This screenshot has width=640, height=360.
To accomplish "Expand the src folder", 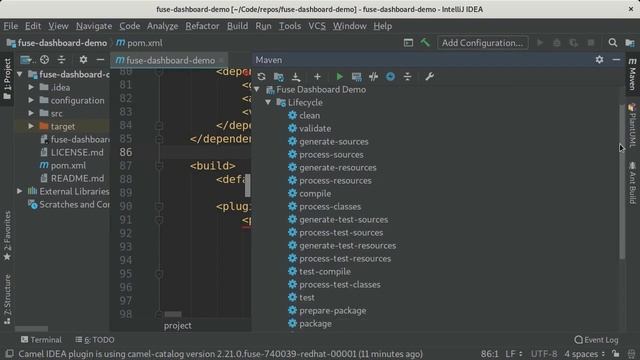I will pos(31,113).
